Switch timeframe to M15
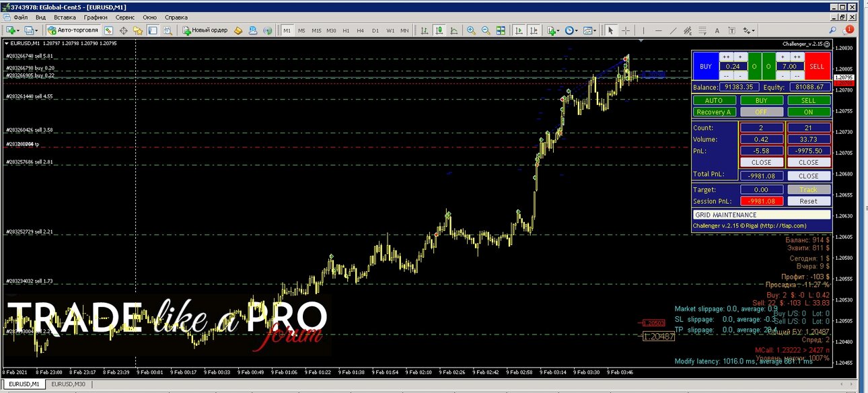Viewport: 868px width, 393px height. 316,30
